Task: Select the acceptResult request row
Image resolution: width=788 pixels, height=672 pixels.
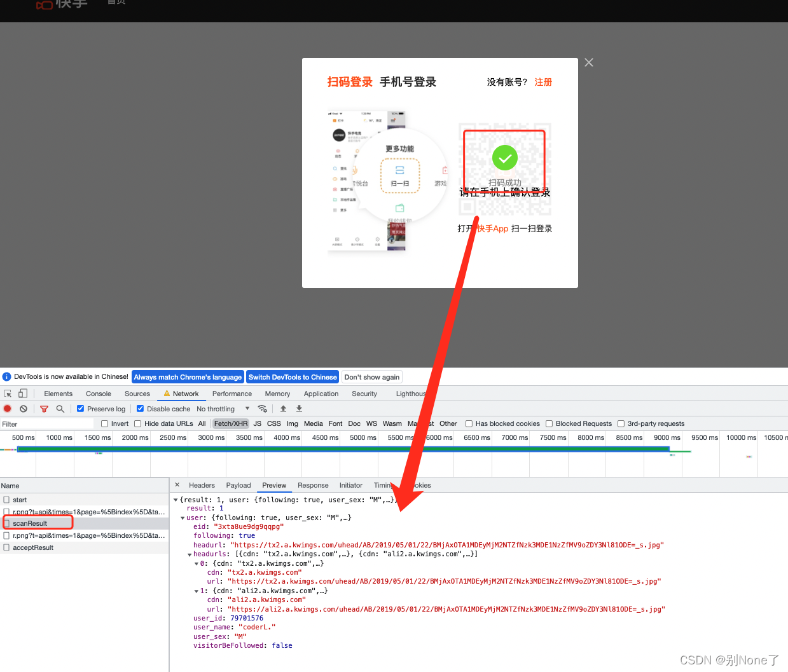Action: pos(84,547)
